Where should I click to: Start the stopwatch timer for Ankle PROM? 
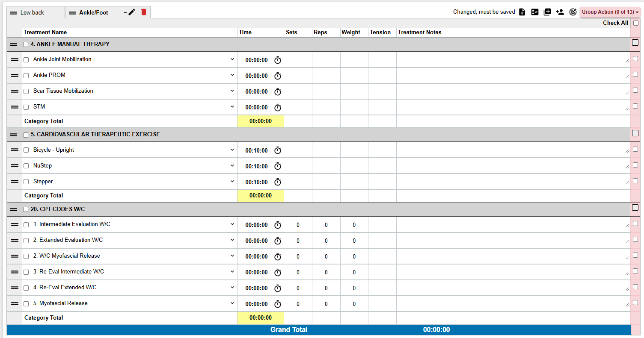[277, 76]
